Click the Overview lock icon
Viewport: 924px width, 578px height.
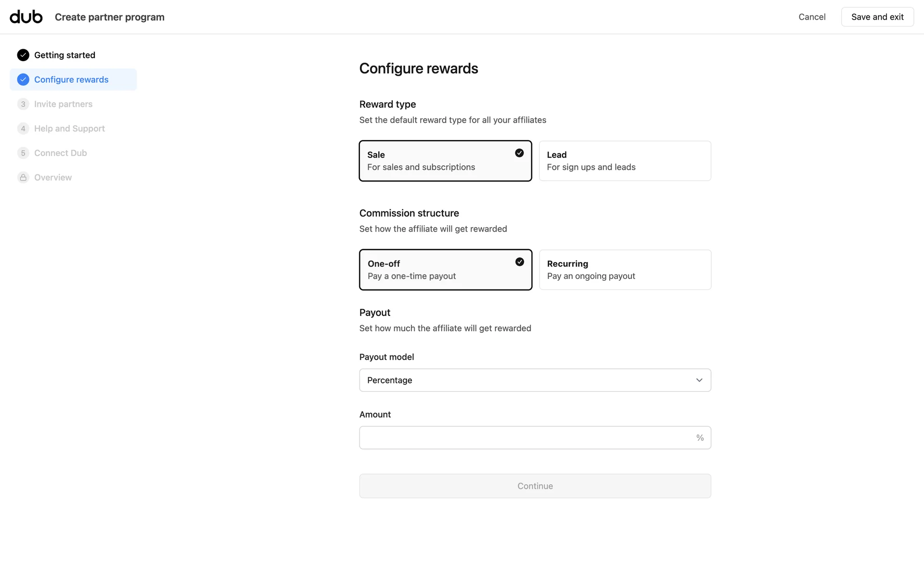coord(23,178)
